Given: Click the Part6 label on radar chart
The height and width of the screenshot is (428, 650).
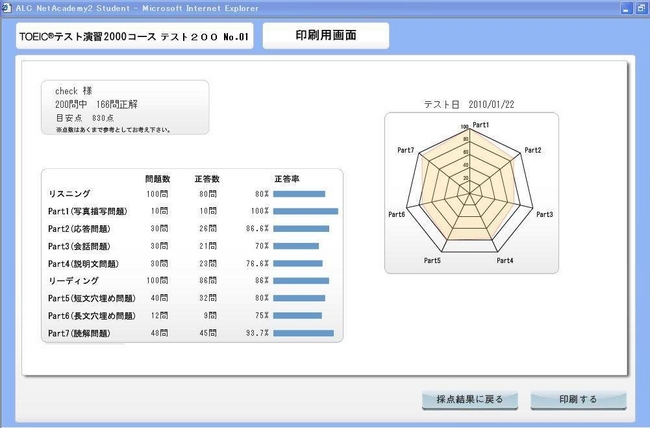Looking at the screenshot, I should (396, 214).
